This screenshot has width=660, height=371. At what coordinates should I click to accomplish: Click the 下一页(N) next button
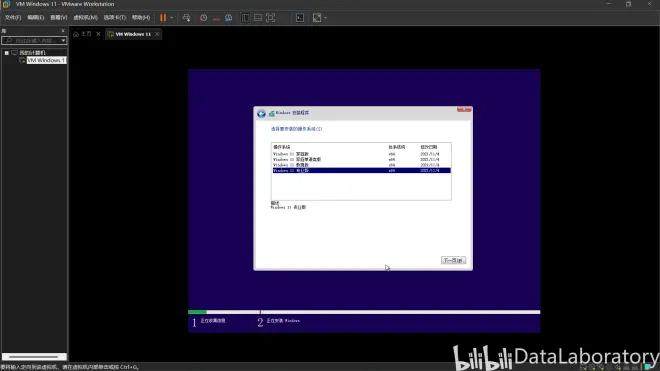[453, 260]
